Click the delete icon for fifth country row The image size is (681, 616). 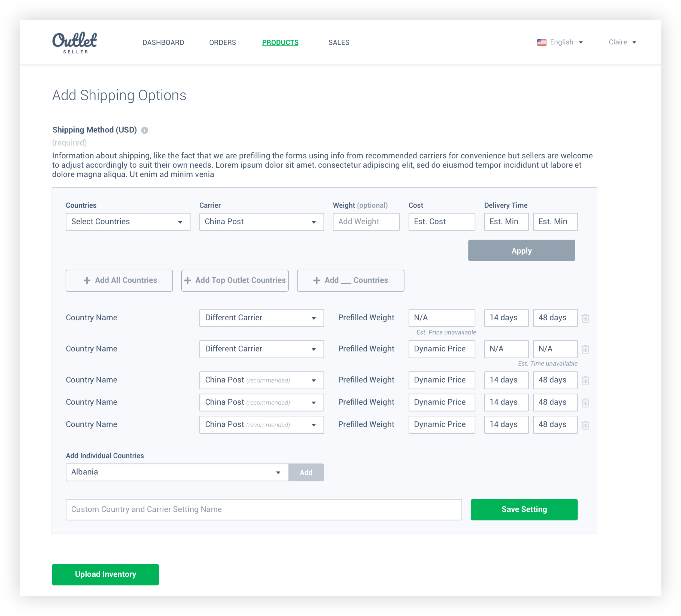[x=586, y=425]
